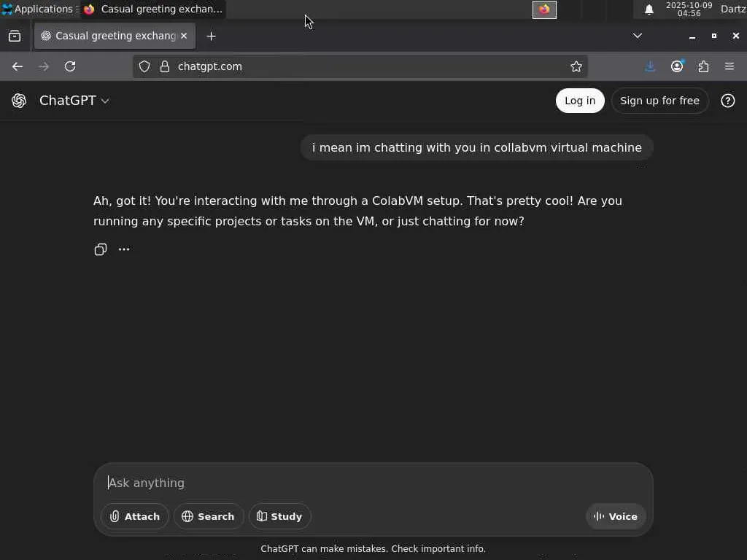
Task: Click the user message about collabvm
Action: (477, 147)
